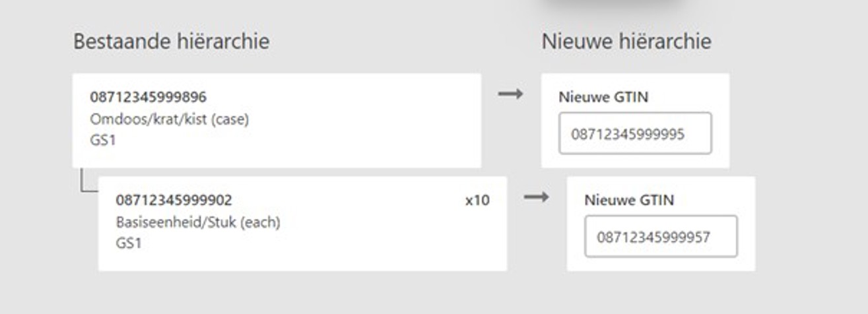The height and width of the screenshot is (314, 868).
Task: Click the top Nieuwe GTIN card background
Action: point(719,92)
